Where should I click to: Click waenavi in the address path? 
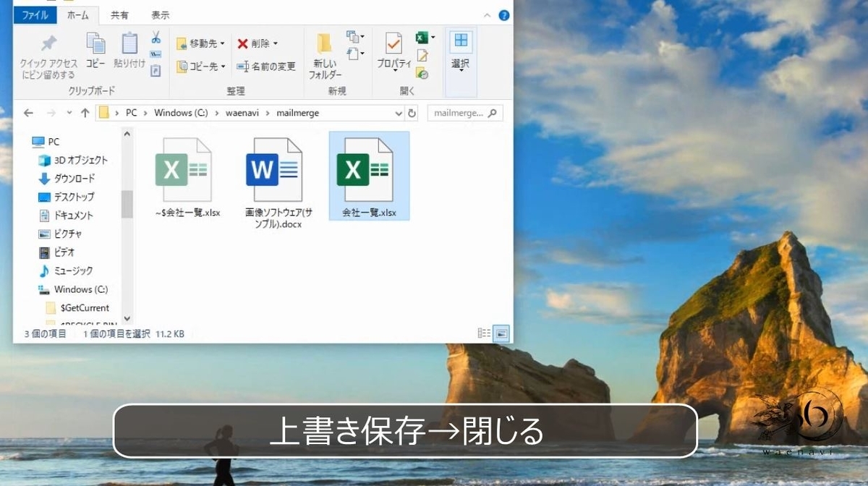(x=241, y=113)
